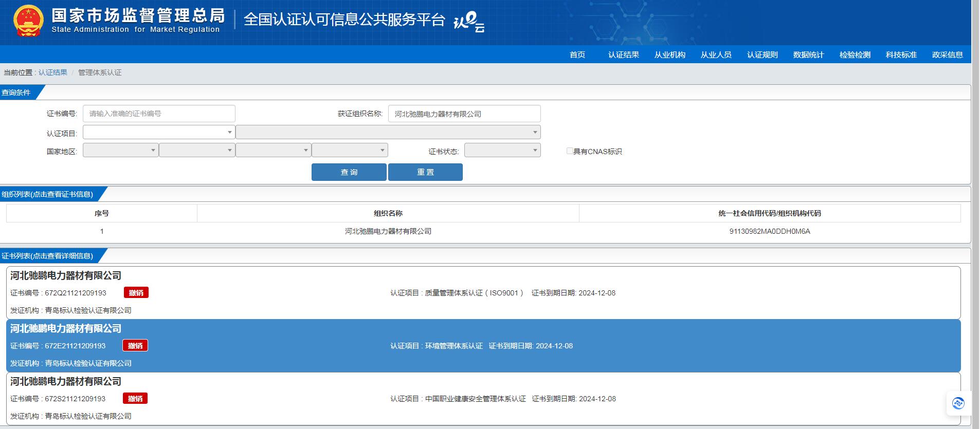Image resolution: width=980 pixels, height=429 pixels.
Task: Check the 具有CNAS标识 checkbox
Action: pyautogui.click(x=569, y=151)
